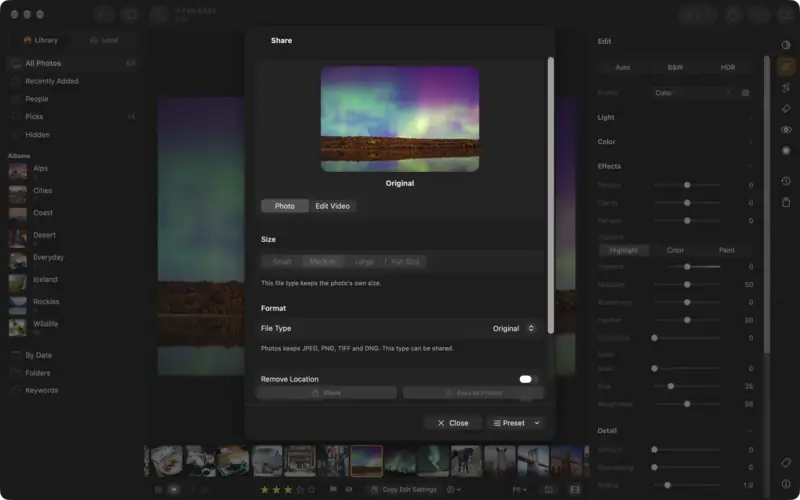
Task: Click the eye icon in right rail
Action: point(786,130)
